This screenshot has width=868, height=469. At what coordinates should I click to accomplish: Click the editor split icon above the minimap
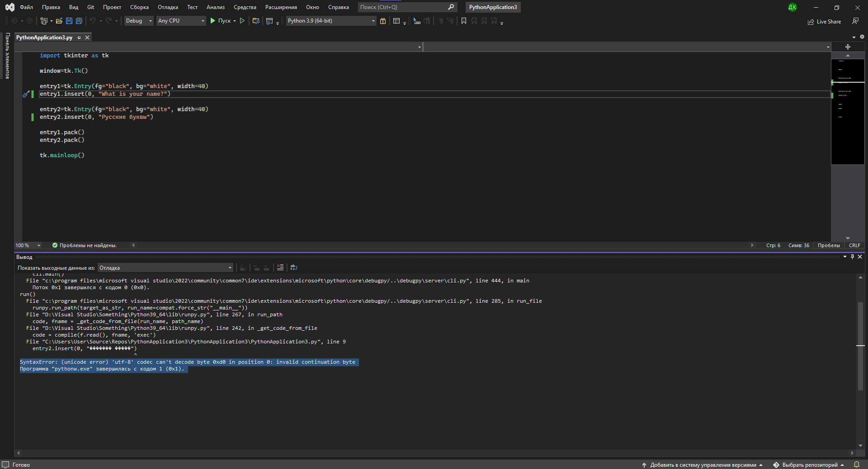848,47
